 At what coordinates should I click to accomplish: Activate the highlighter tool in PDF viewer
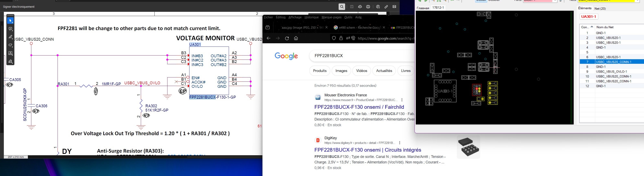coord(11,37)
